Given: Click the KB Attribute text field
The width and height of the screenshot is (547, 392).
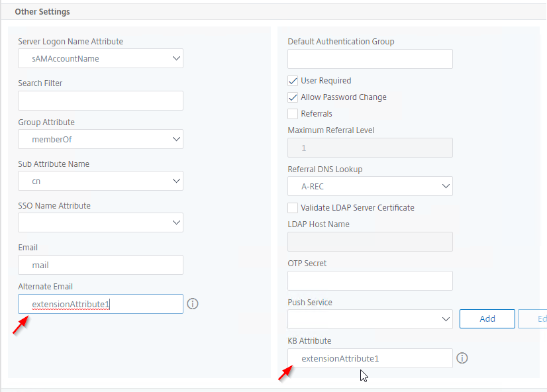Looking at the screenshot, I should coord(370,358).
